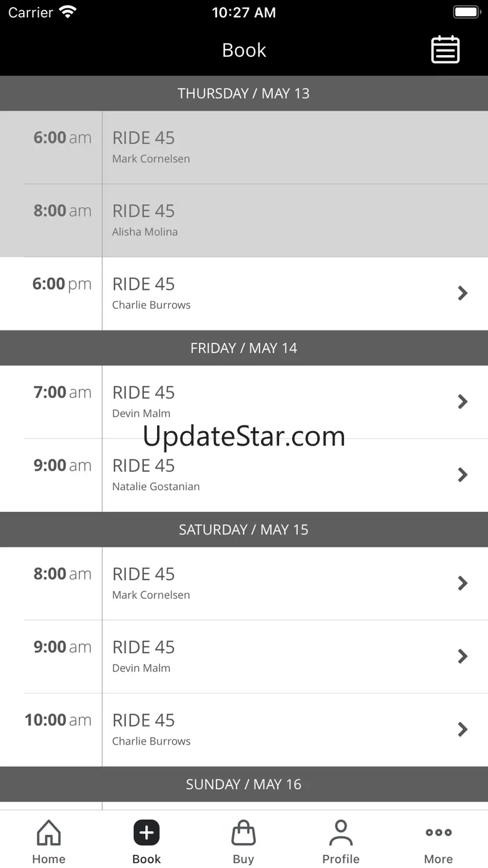Tap the Home house icon
Viewport: 488px width, 868px height.
(49, 833)
